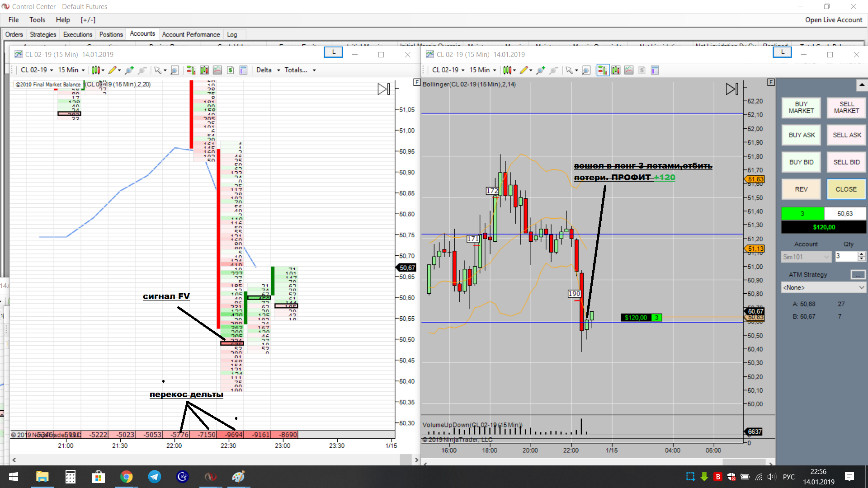Click the Qty input field
The image size is (868, 488).
[846, 256]
